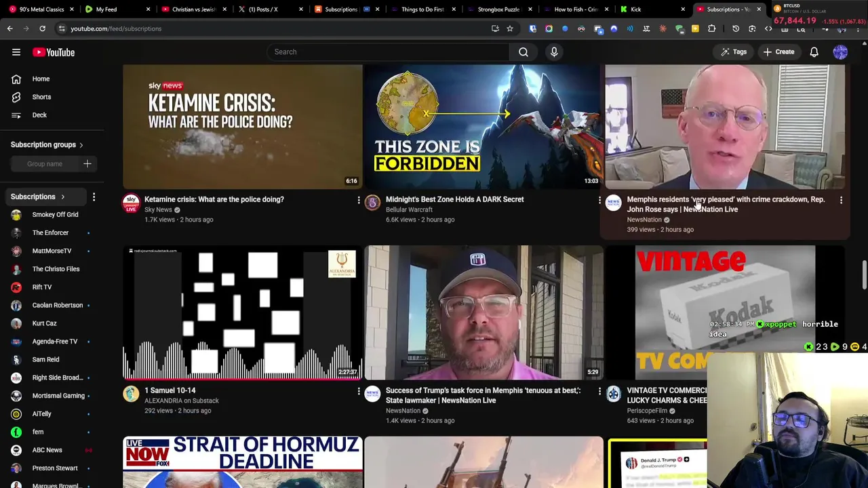This screenshot has height=488, width=868.
Task: Open Success of Trump's task force title
Action: (x=484, y=395)
